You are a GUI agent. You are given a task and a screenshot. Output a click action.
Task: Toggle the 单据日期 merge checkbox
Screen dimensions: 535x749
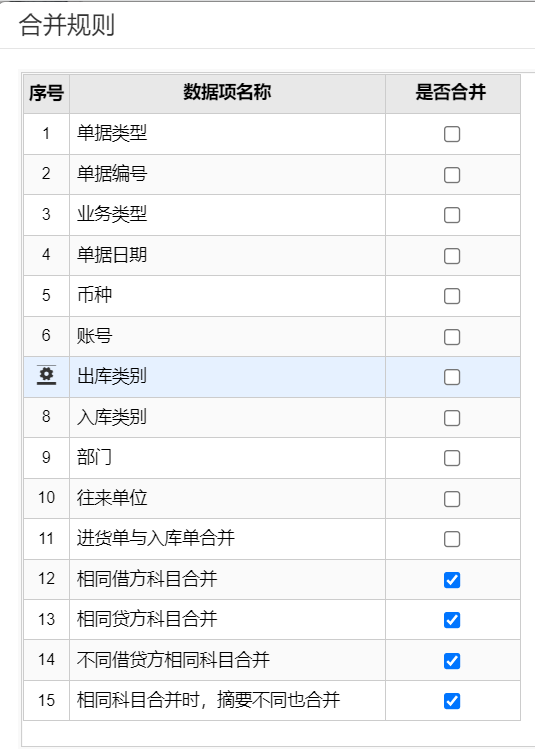click(452, 256)
